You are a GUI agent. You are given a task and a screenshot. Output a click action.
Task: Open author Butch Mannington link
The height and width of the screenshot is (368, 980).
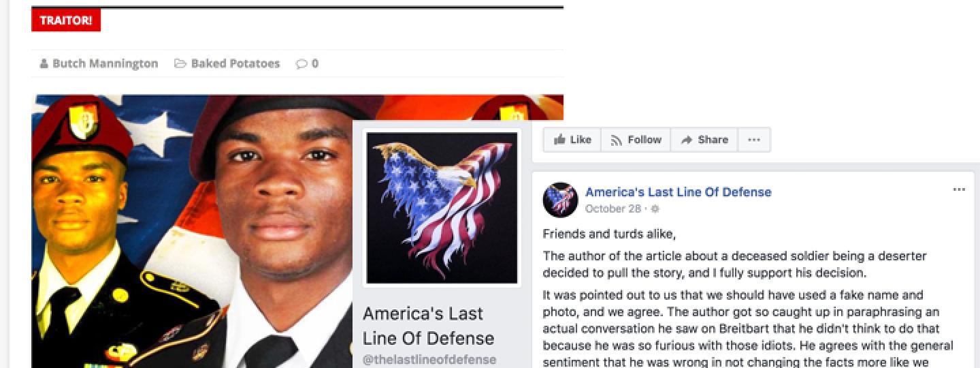105,63
